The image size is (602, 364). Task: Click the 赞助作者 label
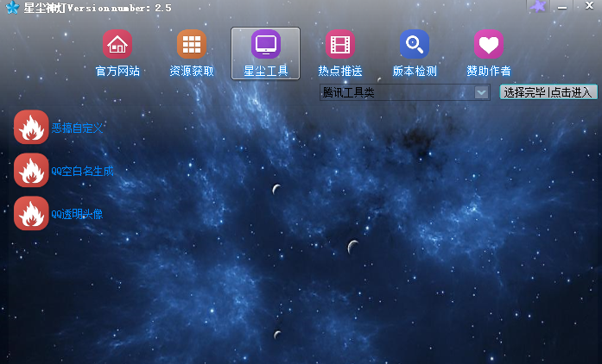point(488,71)
